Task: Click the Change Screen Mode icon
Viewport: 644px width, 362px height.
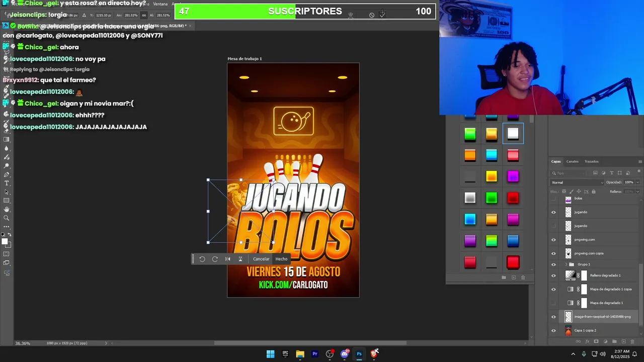Action: tap(7, 263)
